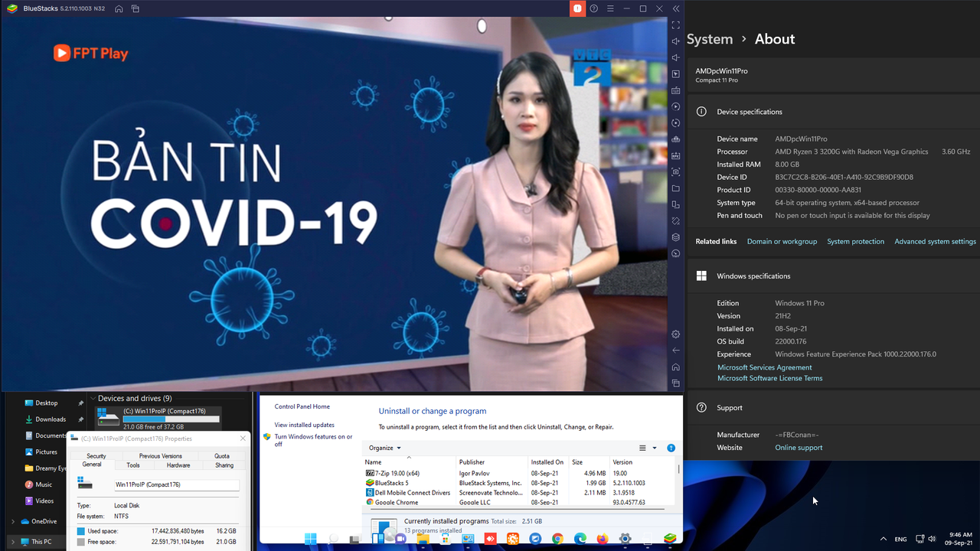
Task: Open Microsoft Software License Terms link
Action: (770, 378)
